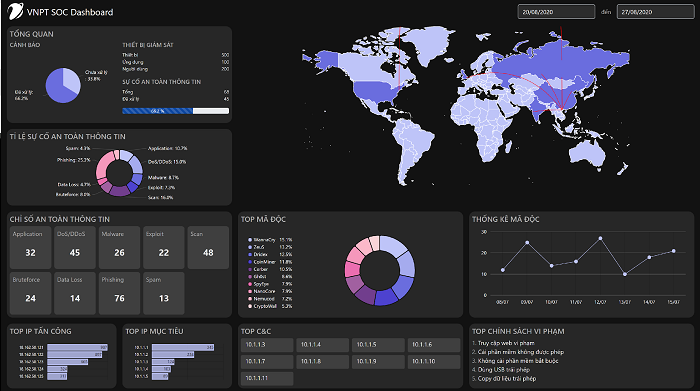Viewport: 700px width, 391px height.
Task: Click the alerts pie chart
Action: (63, 85)
